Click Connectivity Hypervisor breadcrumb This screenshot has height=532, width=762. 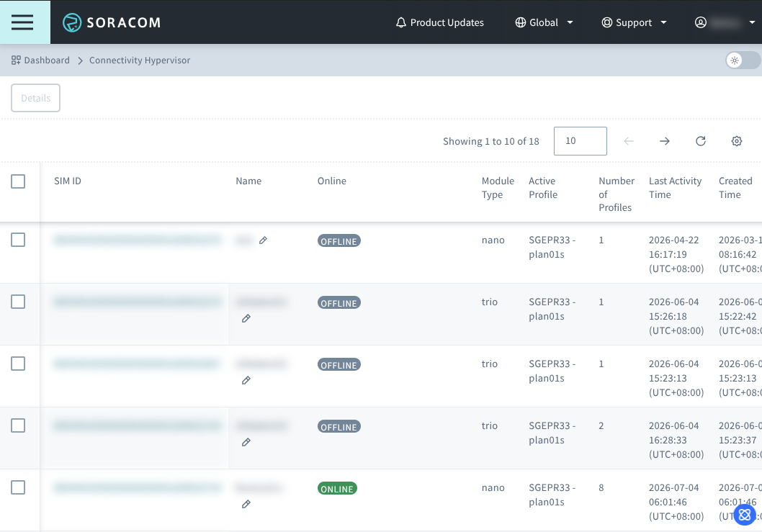click(x=140, y=60)
